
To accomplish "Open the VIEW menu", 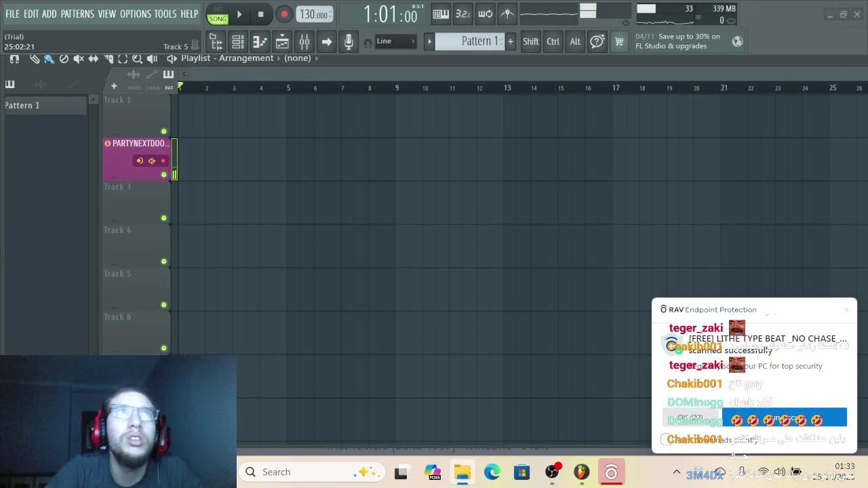I will (x=107, y=14).
